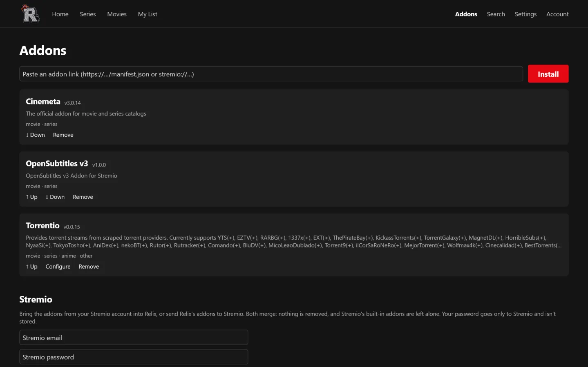Focus the addon link paste field
The width and height of the screenshot is (588, 367).
point(271,74)
